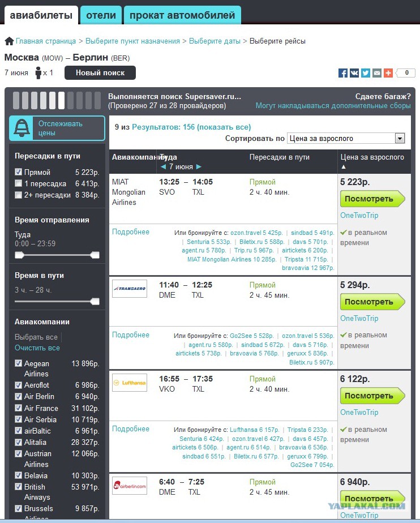Click the airberlin airline logo

pyautogui.click(x=130, y=486)
